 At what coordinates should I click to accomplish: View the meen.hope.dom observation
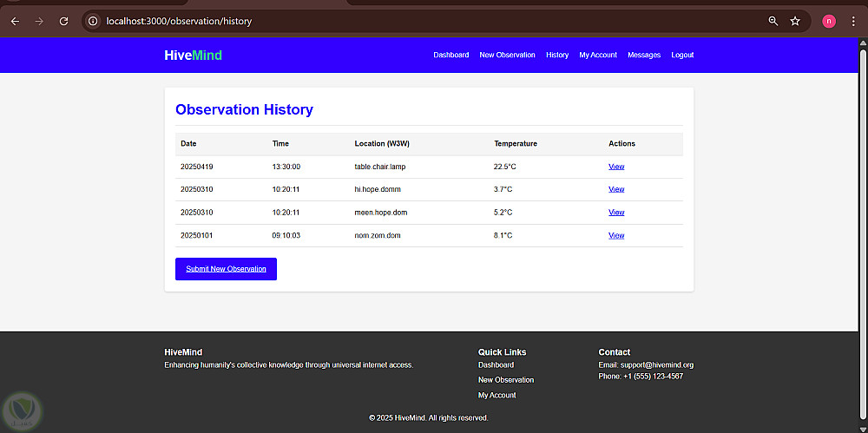tap(616, 213)
